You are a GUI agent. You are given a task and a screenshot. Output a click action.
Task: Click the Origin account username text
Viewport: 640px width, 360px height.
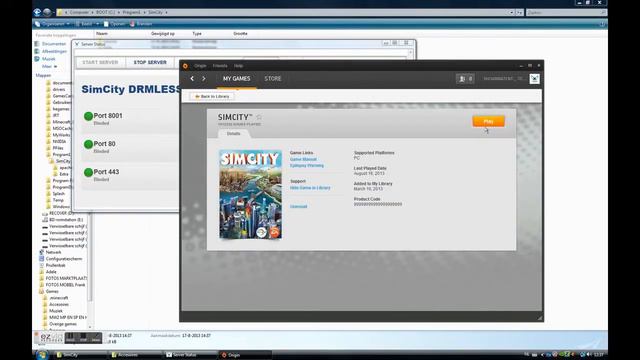click(x=503, y=79)
